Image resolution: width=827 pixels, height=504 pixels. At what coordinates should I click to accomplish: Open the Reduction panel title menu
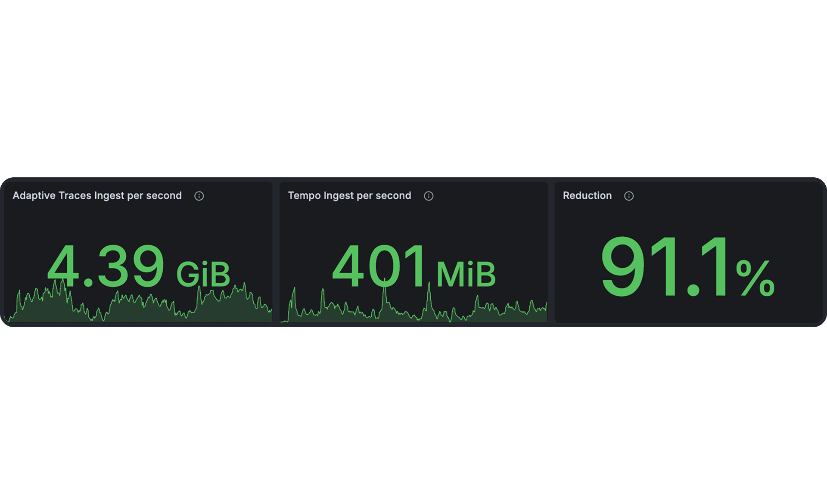(x=587, y=196)
